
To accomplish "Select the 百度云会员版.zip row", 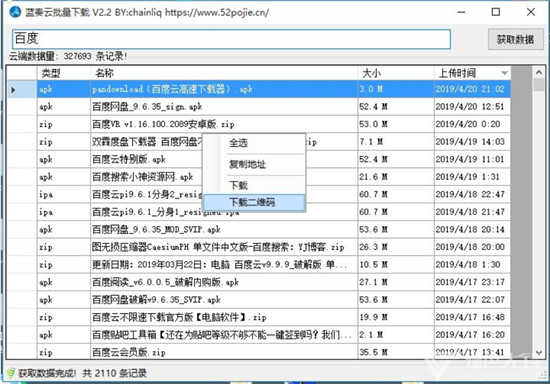I will pyautogui.click(x=259, y=351).
